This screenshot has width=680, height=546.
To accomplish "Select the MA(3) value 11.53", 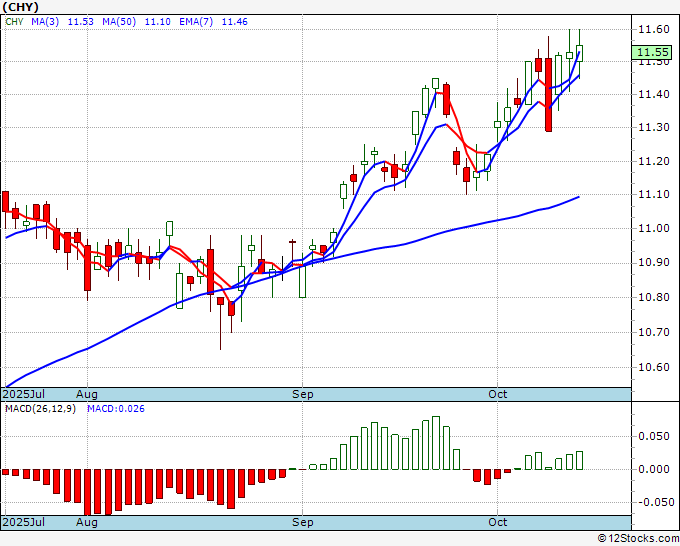I will tap(81, 22).
